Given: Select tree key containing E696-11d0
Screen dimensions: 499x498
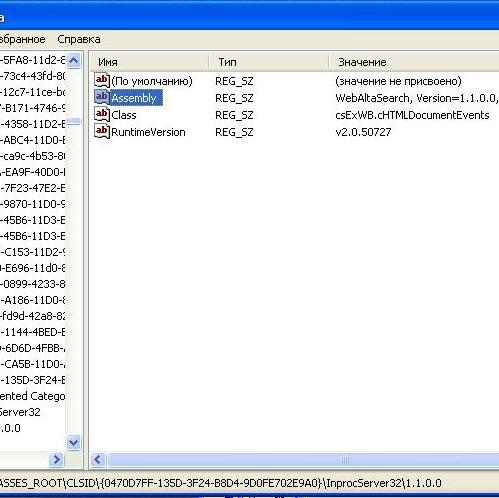Looking at the screenshot, I should (32, 268).
